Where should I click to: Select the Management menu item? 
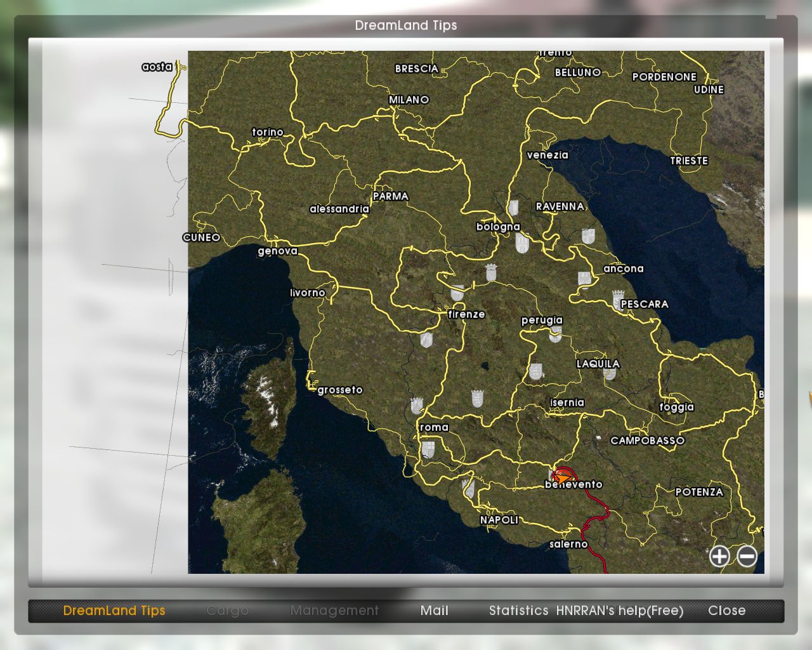point(334,611)
